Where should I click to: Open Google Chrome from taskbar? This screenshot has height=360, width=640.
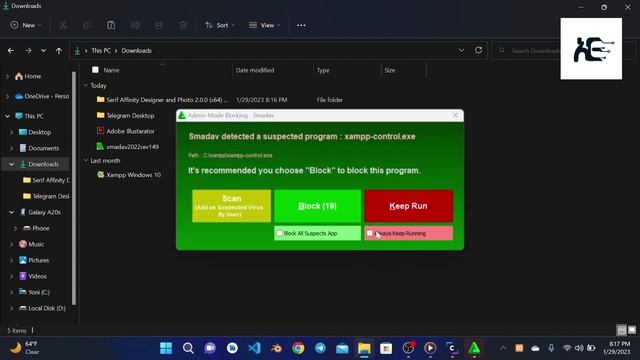click(x=298, y=348)
